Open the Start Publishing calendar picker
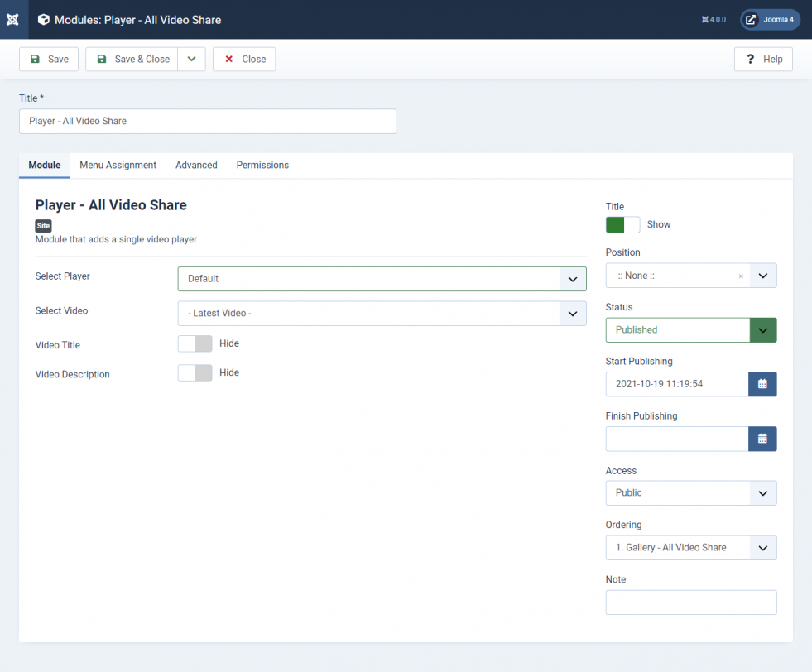The width and height of the screenshot is (812, 672). (762, 384)
